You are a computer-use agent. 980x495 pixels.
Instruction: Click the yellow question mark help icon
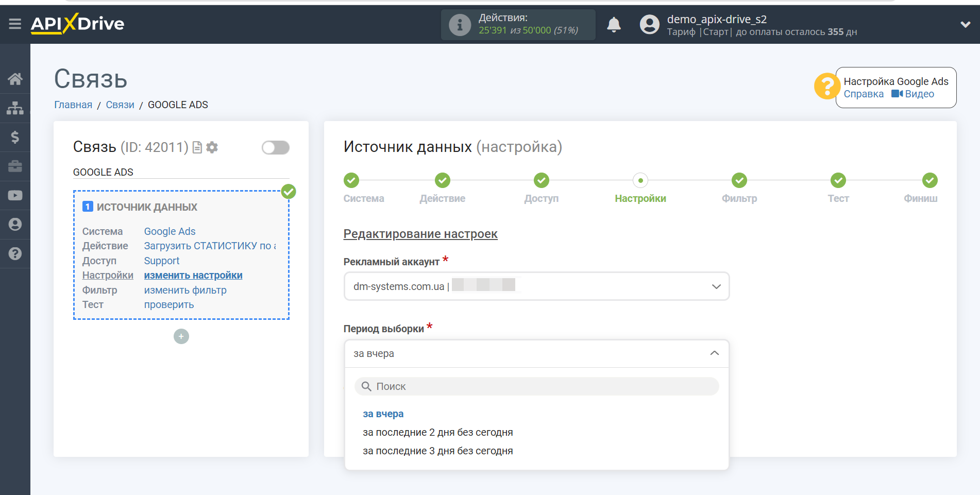pos(827,86)
